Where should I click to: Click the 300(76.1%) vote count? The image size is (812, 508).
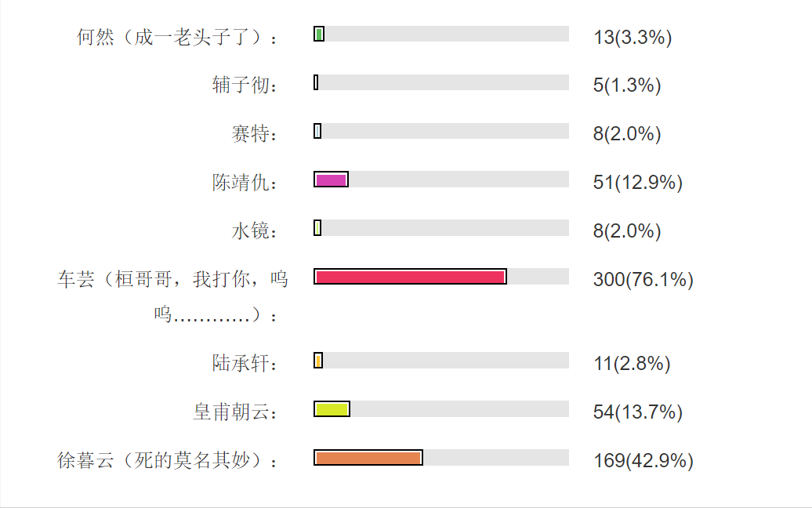[x=643, y=279]
